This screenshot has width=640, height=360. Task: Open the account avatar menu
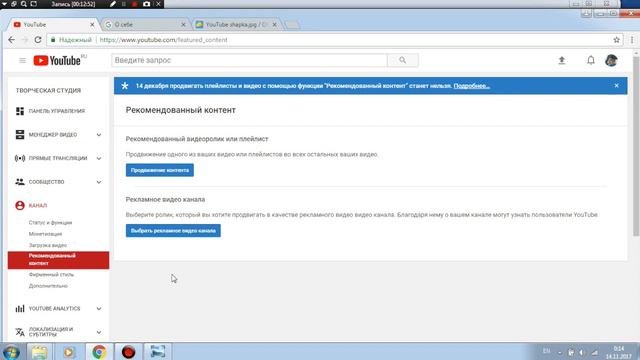pyautogui.click(x=611, y=60)
